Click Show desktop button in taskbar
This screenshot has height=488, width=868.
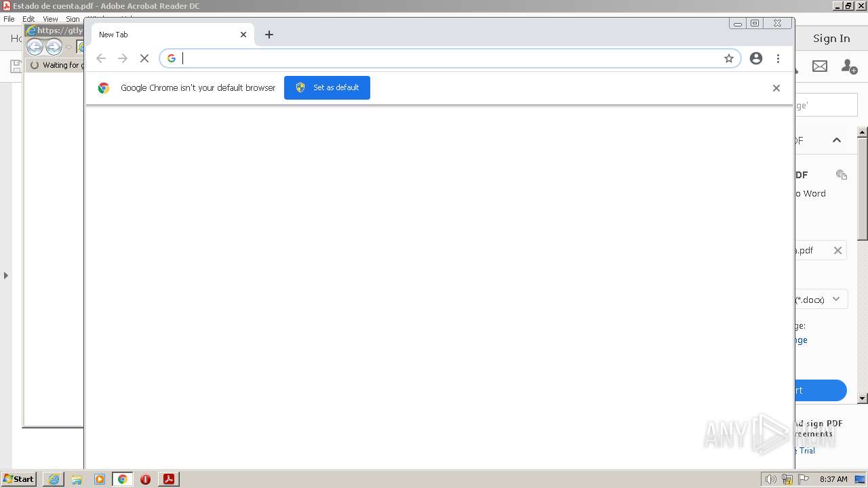pyautogui.click(x=861, y=479)
